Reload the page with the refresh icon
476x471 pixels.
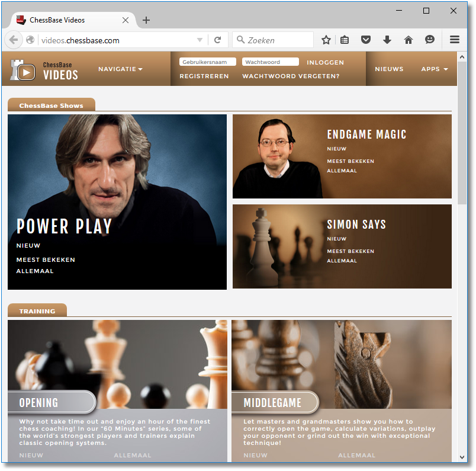tap(217, 40)
